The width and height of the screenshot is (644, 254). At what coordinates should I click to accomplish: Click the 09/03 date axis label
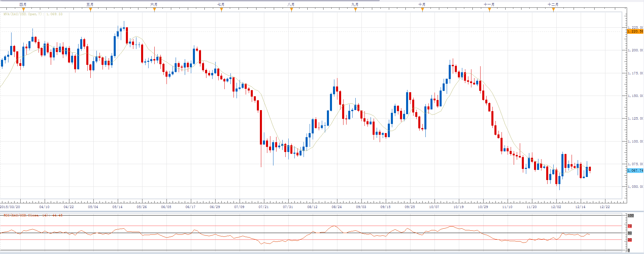tap(361, 207)
